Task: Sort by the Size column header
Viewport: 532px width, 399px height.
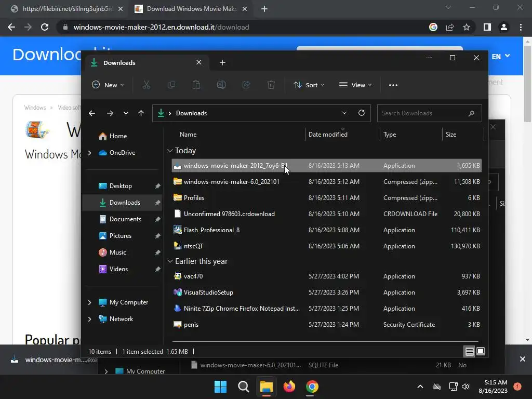Action: click(x=450, y=135)
